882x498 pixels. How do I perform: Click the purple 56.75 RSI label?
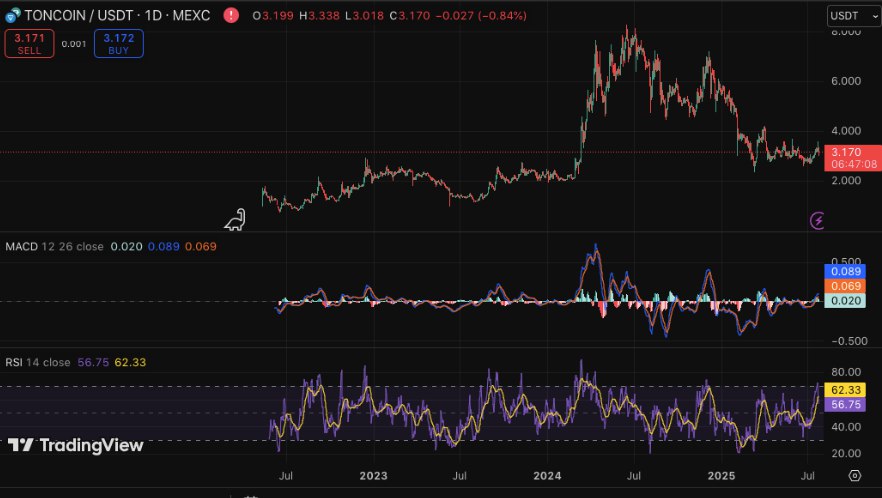[845, 404]
